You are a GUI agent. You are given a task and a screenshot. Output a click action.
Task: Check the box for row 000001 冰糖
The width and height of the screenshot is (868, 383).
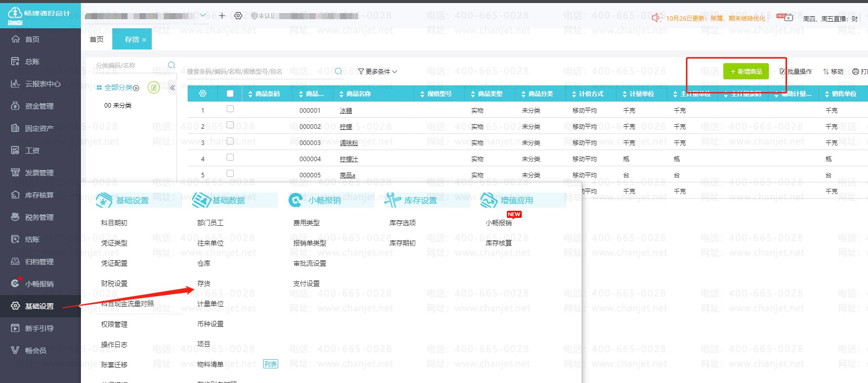(x=230, y=109)
